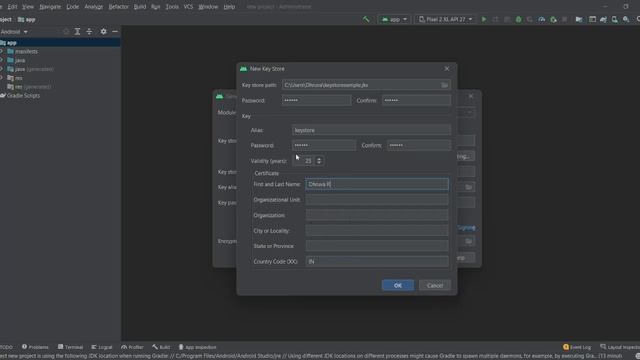640x360 pixels.
Task: Expand the manifests folder arrow
Action: [2, 51]
